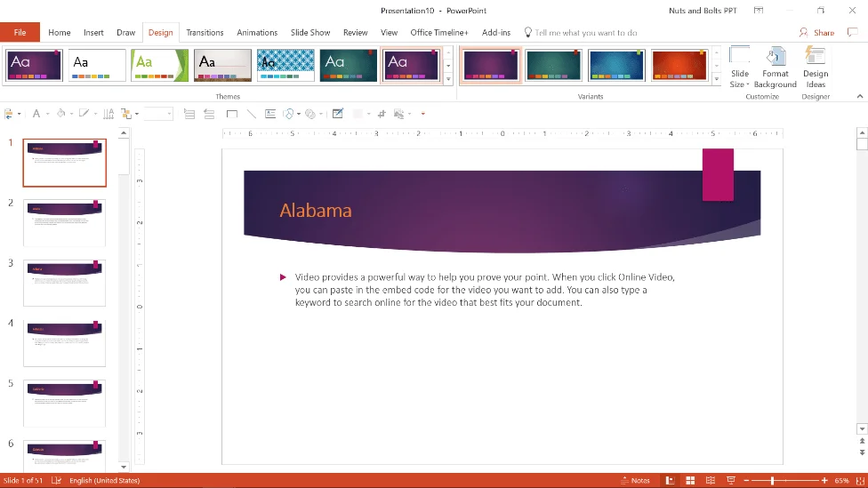
Task: Expand the Themes gallery More arrow
Action: 448,79
